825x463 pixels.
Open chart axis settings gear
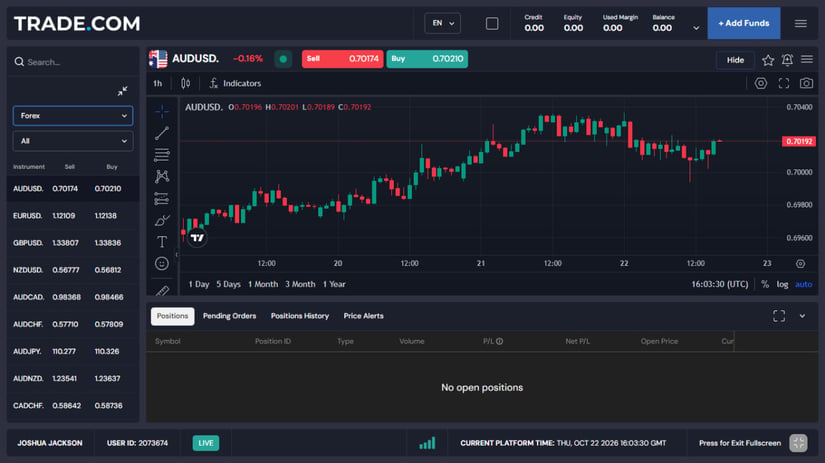(x=800, y=264)
